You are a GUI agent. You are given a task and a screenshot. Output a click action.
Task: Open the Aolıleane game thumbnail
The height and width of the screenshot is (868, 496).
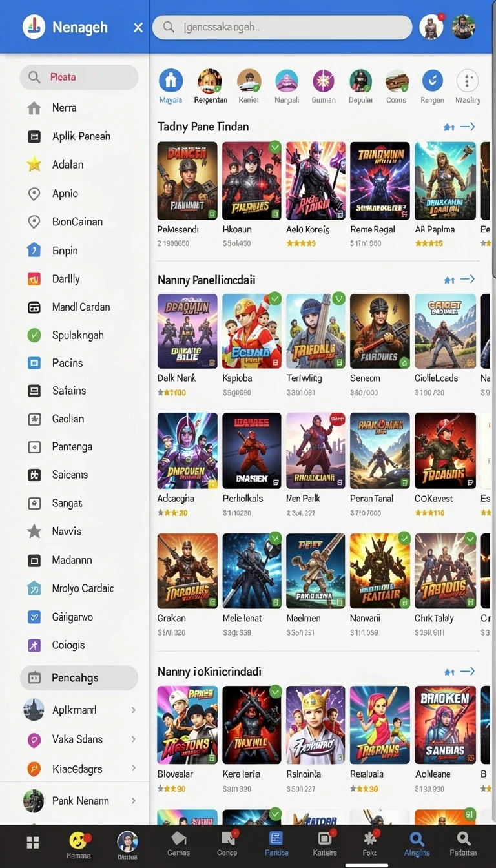[444, 725]
